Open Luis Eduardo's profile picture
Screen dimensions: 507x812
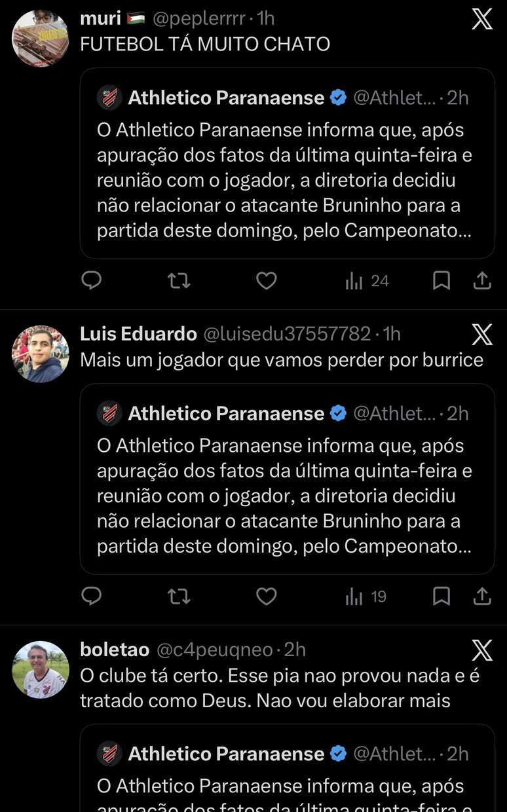(x=41, y=354)
